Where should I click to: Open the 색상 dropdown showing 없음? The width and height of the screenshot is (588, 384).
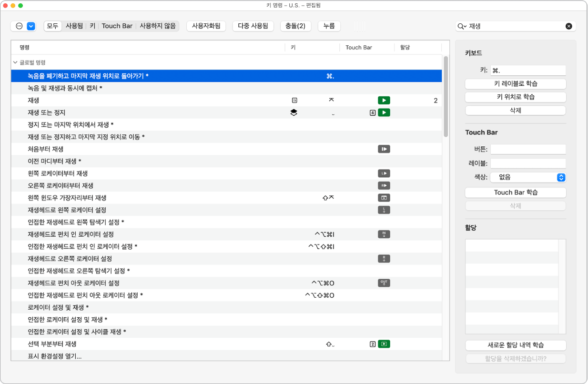pos(528,177)
